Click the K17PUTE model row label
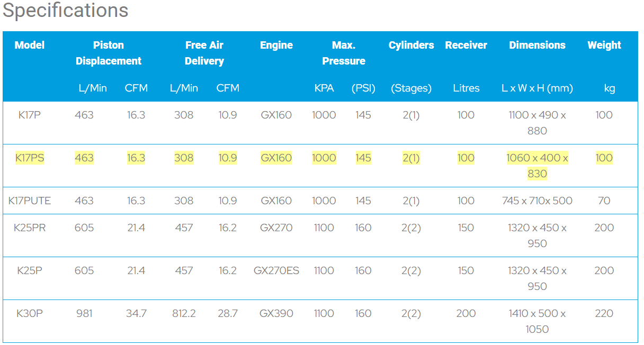The image size is (644, 345). (30, 201)
